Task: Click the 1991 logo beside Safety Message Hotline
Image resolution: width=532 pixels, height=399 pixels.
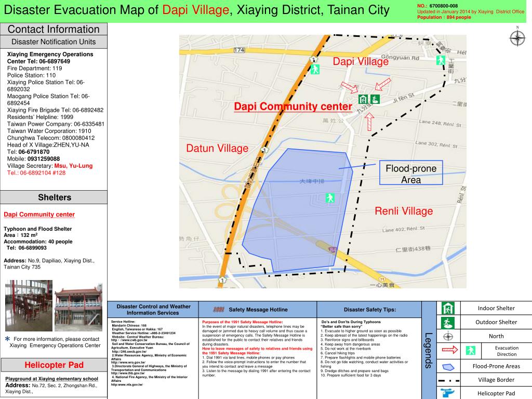Action: coord(219,310)
